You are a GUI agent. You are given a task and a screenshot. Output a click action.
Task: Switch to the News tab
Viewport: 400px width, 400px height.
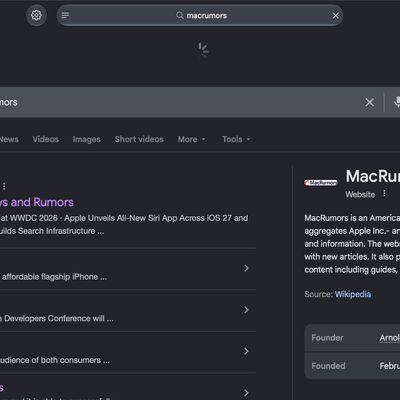(9, 139)
